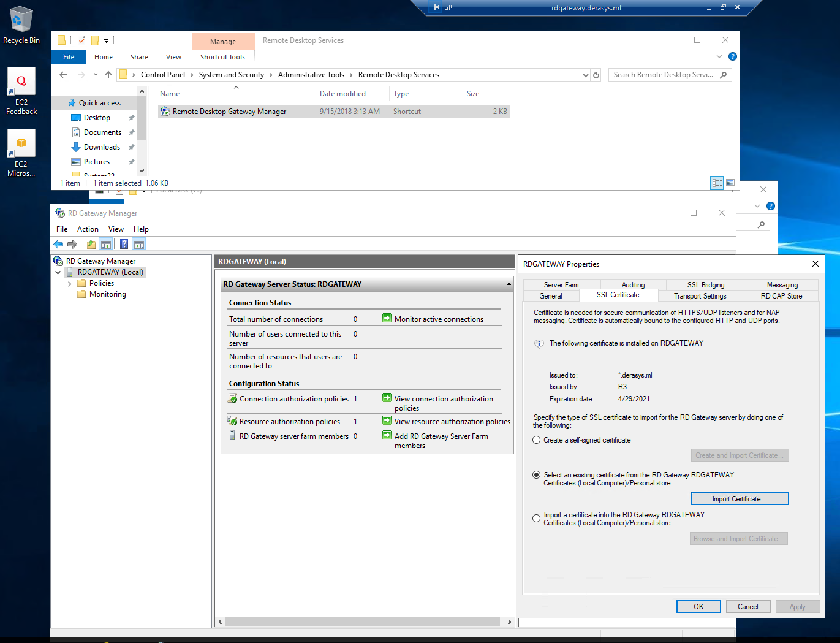840x643 pixels.
Task: Click the Policies folder icon in tree
Action: pos(81,283)
